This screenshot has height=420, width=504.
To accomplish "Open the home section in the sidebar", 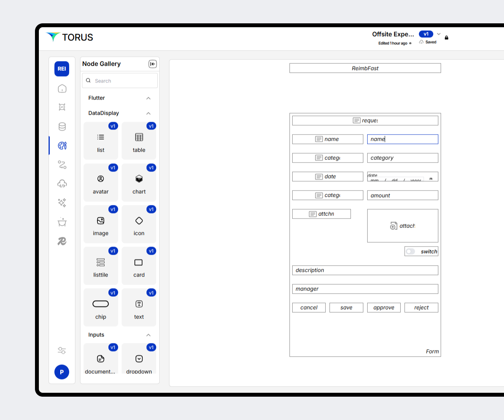I will coord(62,89).
